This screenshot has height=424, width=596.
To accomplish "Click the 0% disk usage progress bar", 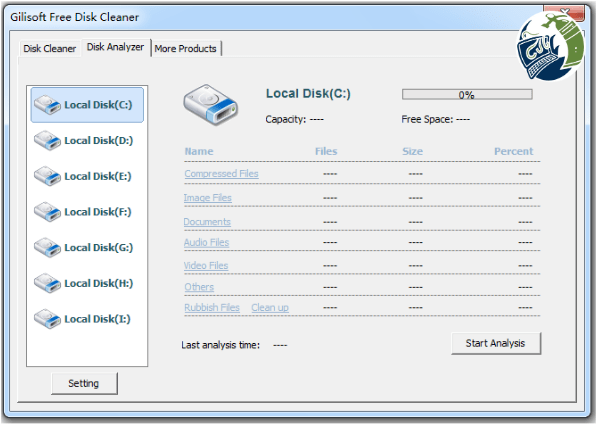I will coord(467,95).
